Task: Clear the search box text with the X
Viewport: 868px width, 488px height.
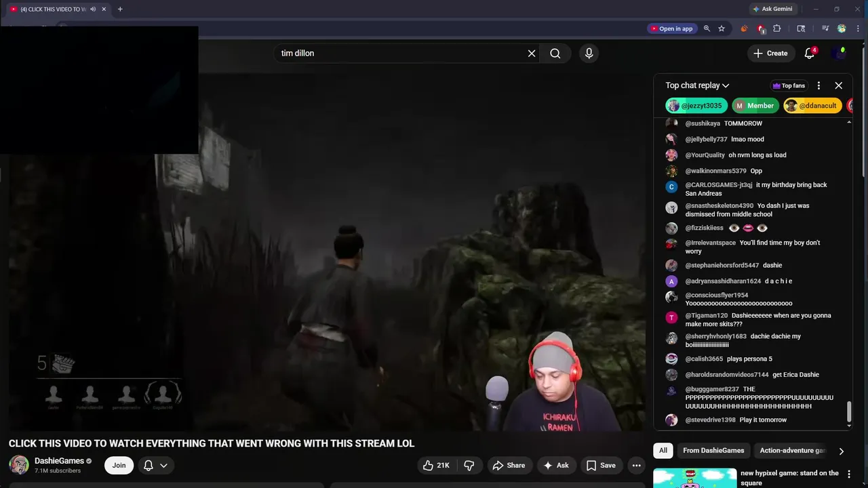Action: point(532,54)
